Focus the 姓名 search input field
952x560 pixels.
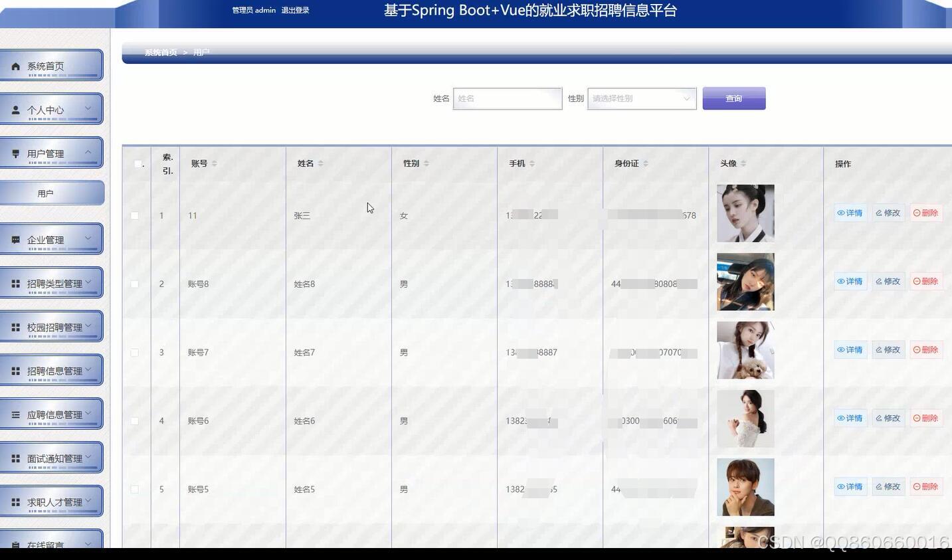[508, 98]
